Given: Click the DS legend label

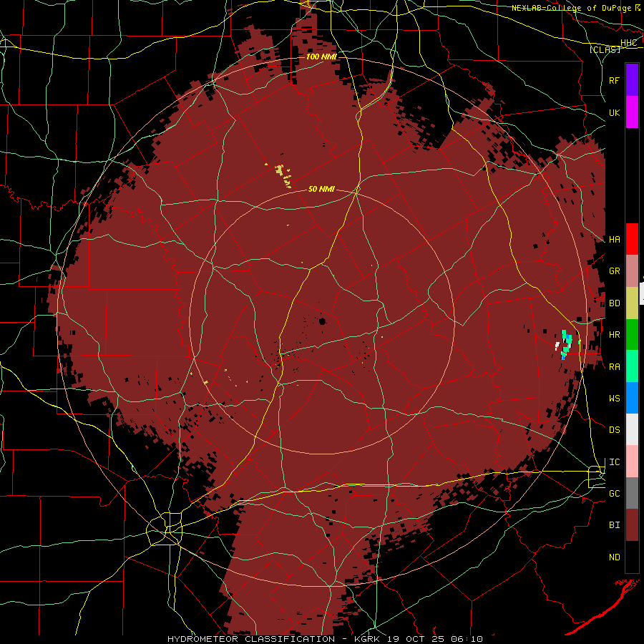Looking at the screenshot, I should 614,430.
